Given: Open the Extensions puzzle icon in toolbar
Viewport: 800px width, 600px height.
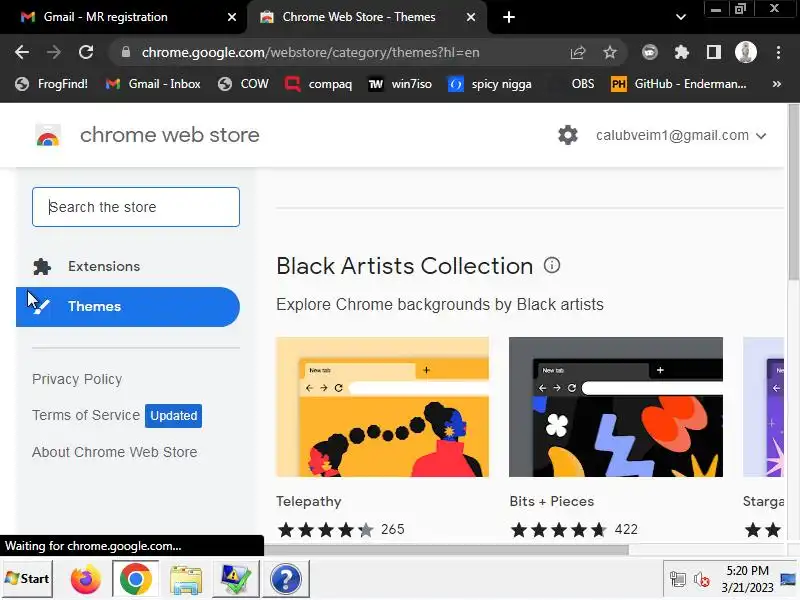Looking at the screenshot, I should coord(682,52).
